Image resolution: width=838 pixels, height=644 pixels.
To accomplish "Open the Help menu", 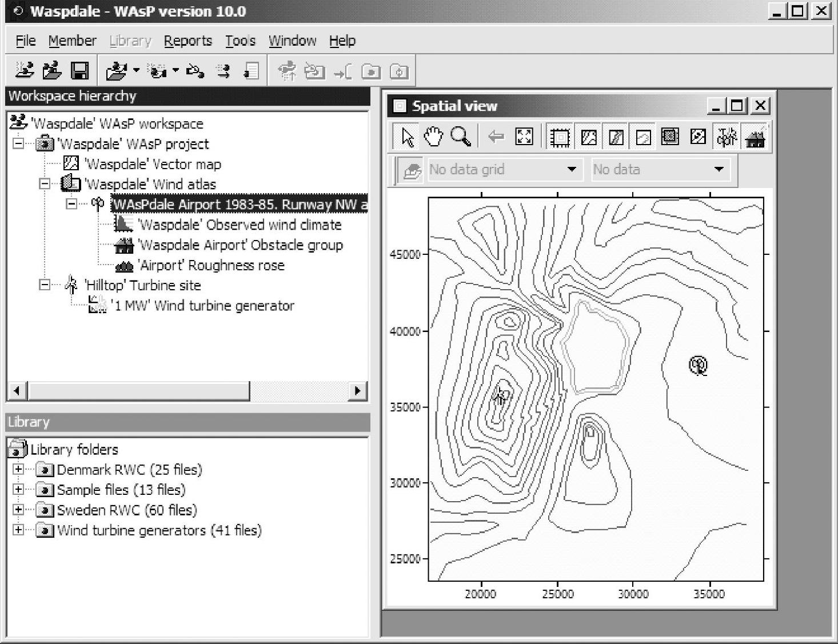I will coord(342,41).
